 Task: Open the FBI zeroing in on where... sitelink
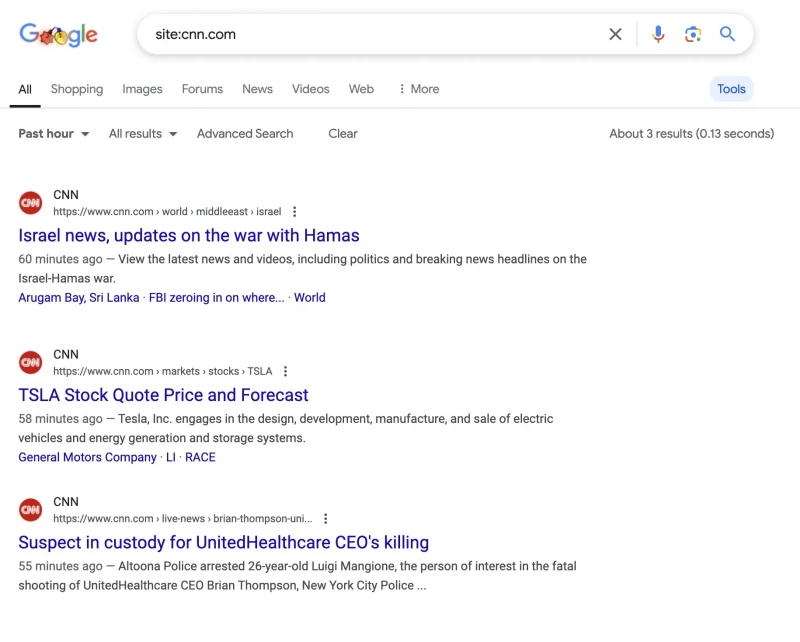(216, 298)
